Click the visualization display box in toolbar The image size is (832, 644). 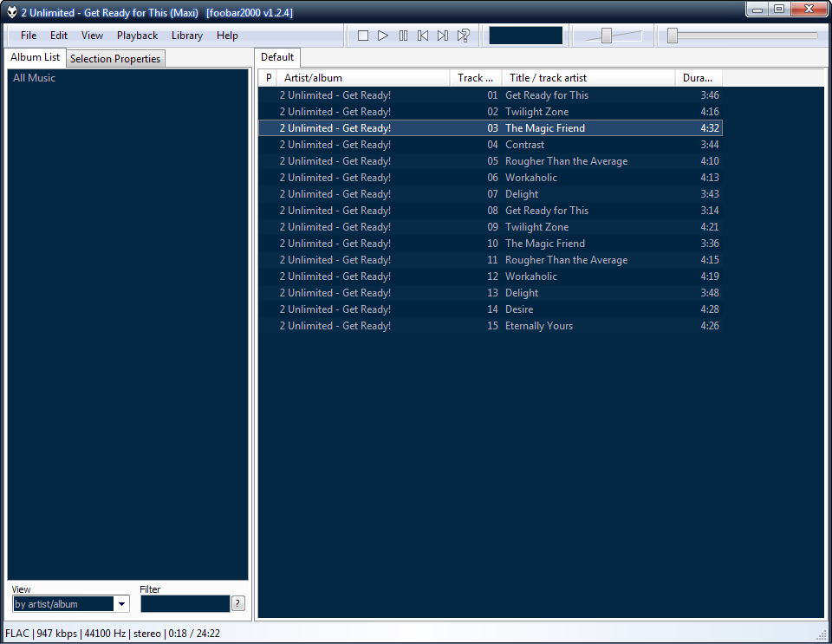pos(525,36)
